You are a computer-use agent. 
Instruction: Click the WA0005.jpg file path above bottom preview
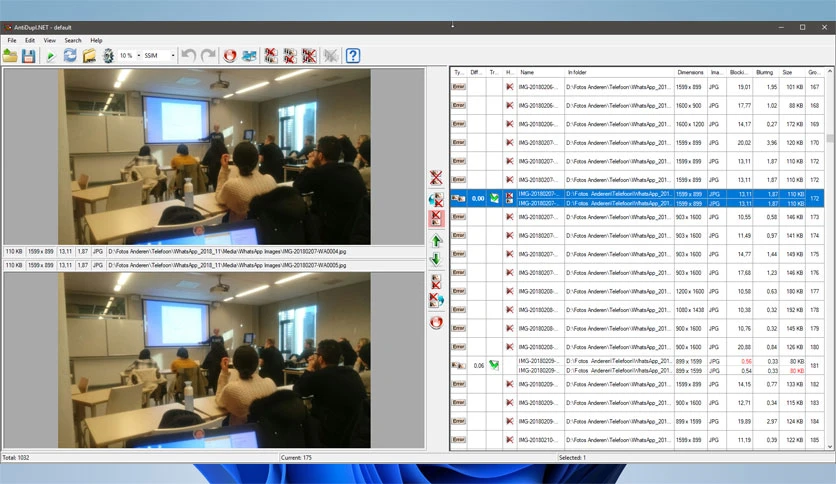coord(227,265)
